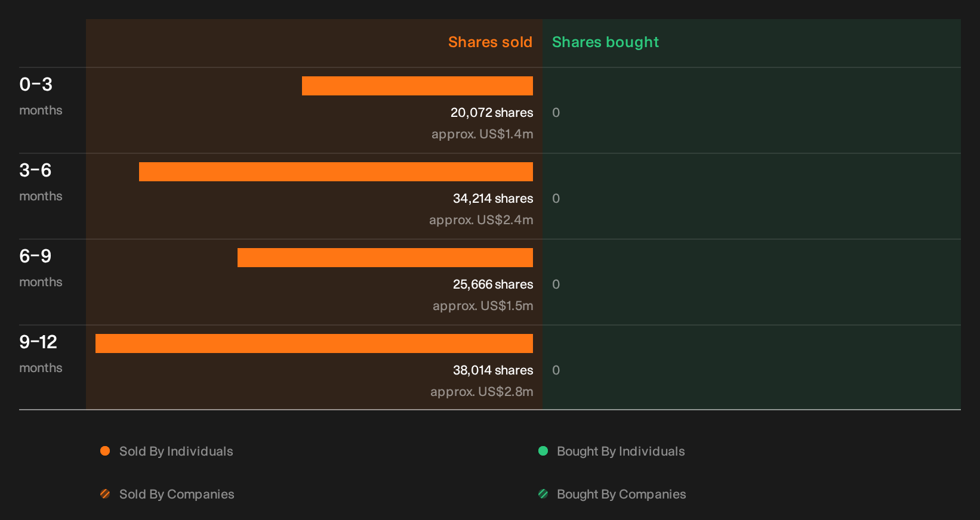Click the striped Sold By Companies legend icon

(x=105, y=494)
